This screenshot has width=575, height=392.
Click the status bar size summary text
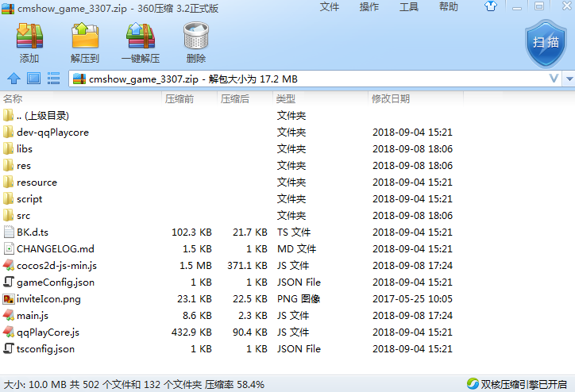pyautogui.click(x=134, y=384)
